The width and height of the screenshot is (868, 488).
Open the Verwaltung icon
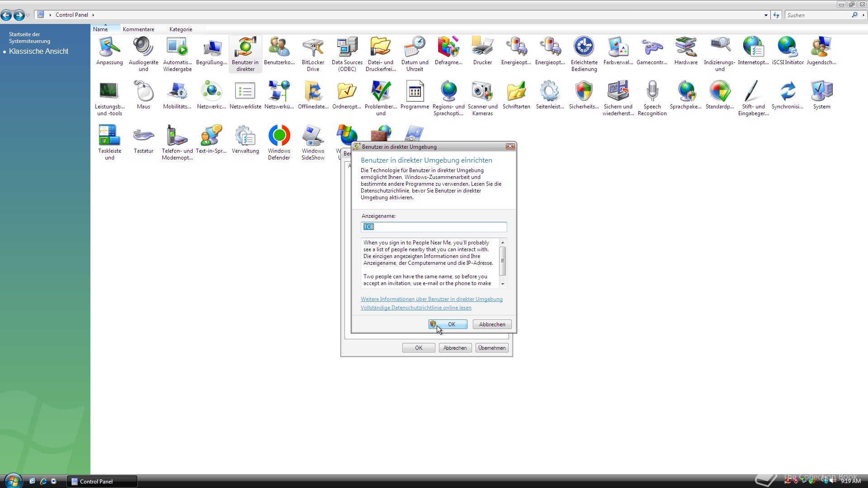click(x=245, y=139)
